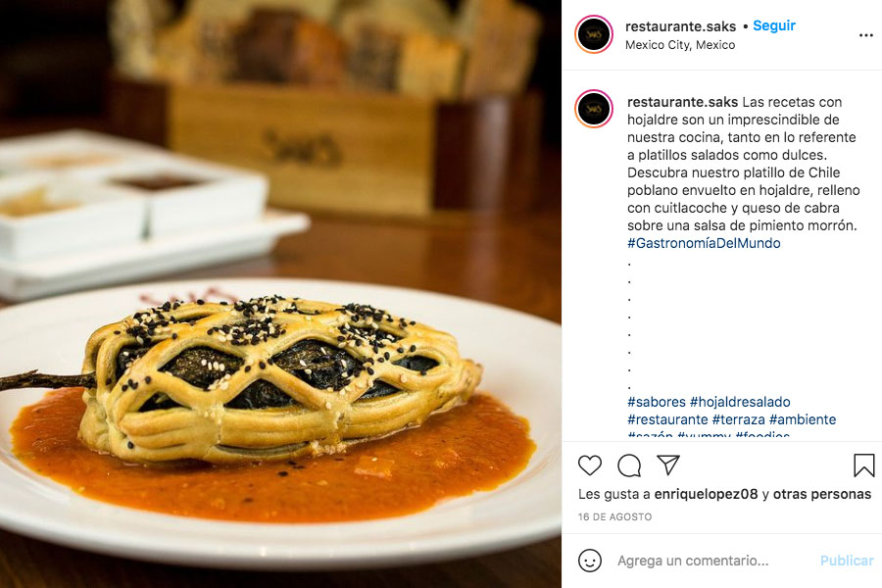This screenshot has height=588, width=882.
Task: Open the #sabores hashtag
Action: coord(657,402)
